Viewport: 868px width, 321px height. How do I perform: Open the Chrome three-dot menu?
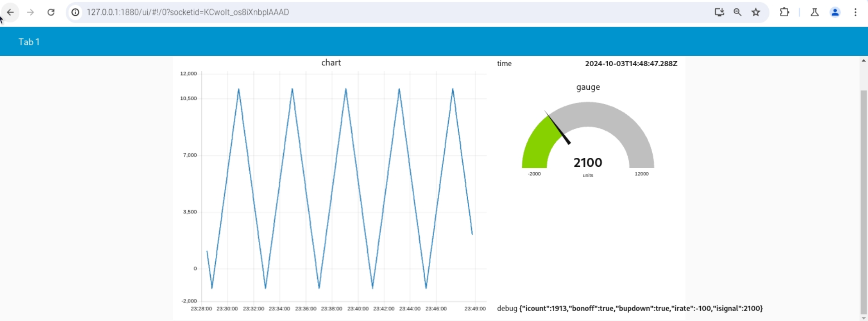855,12
